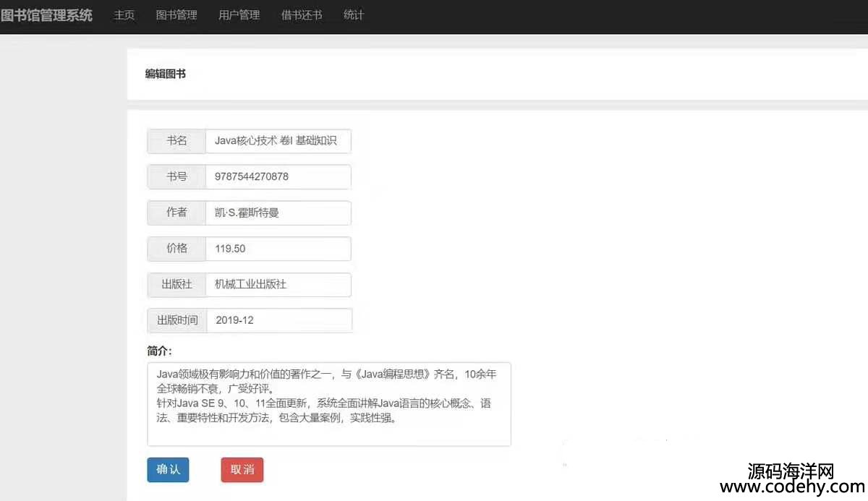The image size is (868, 501).
Task: Go to the 主页 nav item
Action: click(x=124, y=15)
